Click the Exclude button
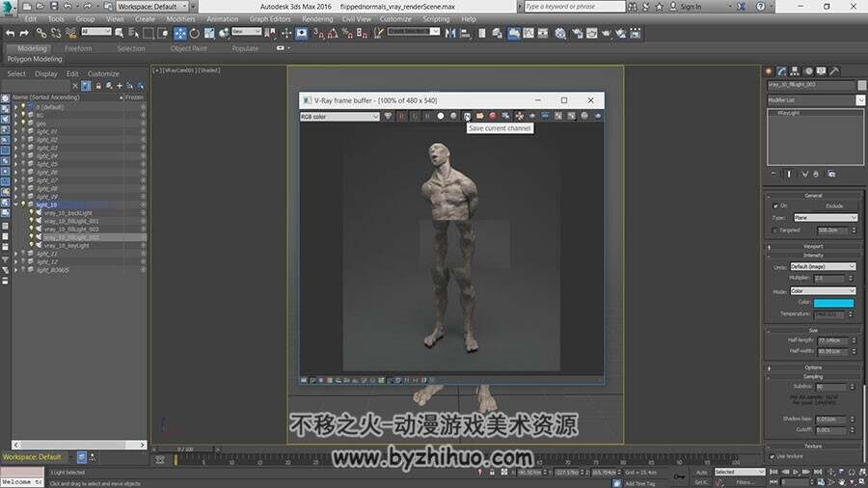The width and height of the screenshot is (868, 488). [x=834, y=205]
